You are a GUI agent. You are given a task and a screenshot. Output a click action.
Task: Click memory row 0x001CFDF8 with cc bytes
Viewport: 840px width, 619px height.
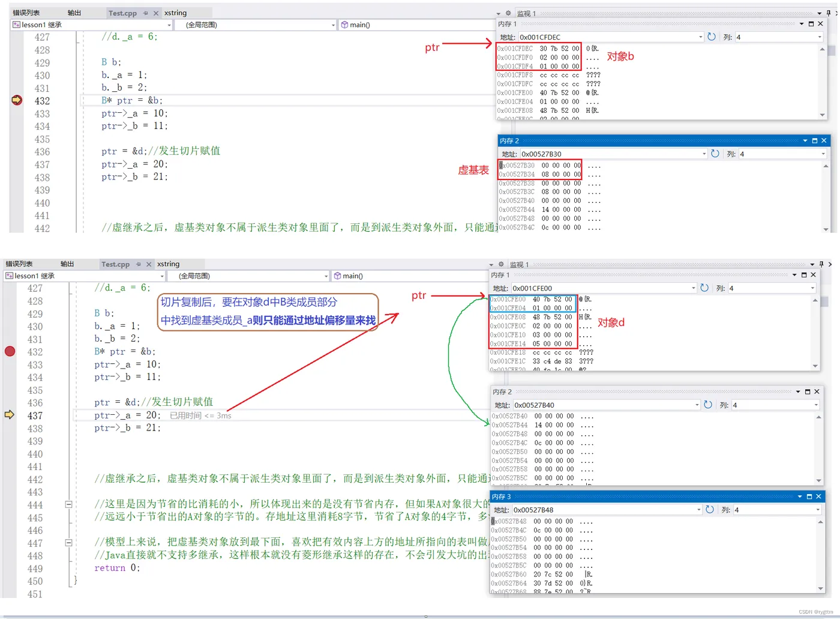(x=548, y=75)
